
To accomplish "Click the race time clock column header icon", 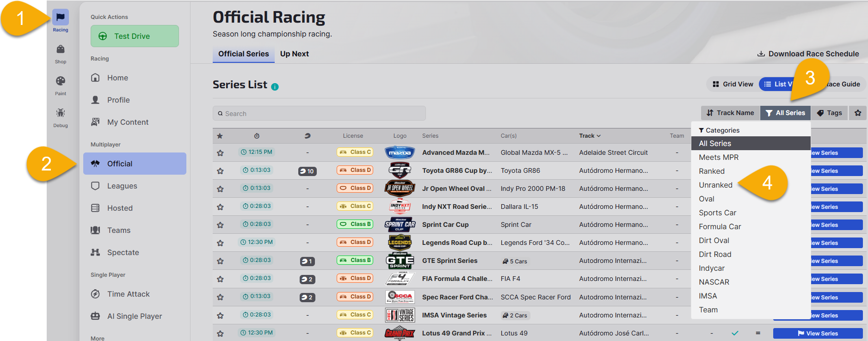I will pos(257,136).
